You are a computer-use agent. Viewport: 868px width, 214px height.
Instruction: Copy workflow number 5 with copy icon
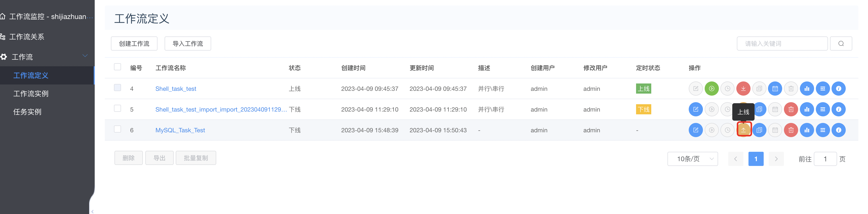760,109
